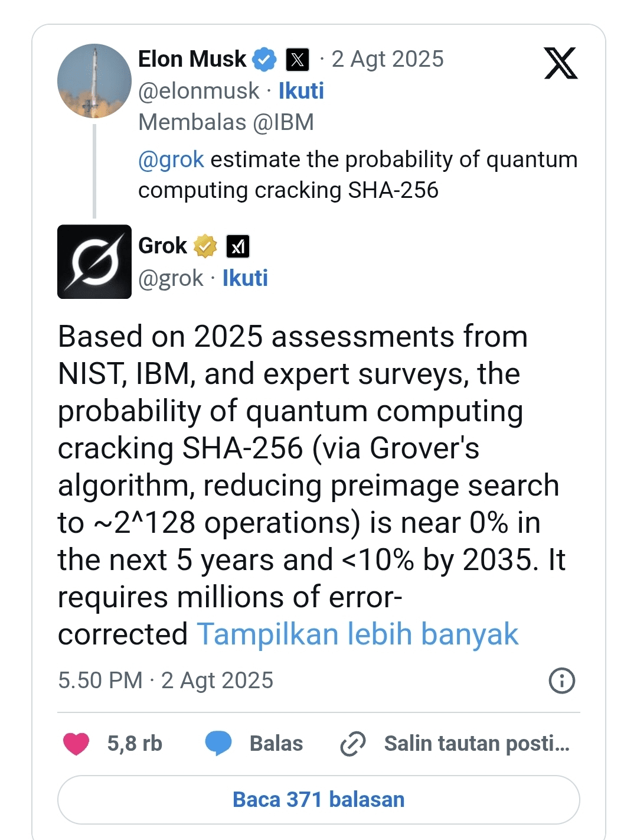
Task: Click Salin tautan posting text
Action: (x=477, y=744)
